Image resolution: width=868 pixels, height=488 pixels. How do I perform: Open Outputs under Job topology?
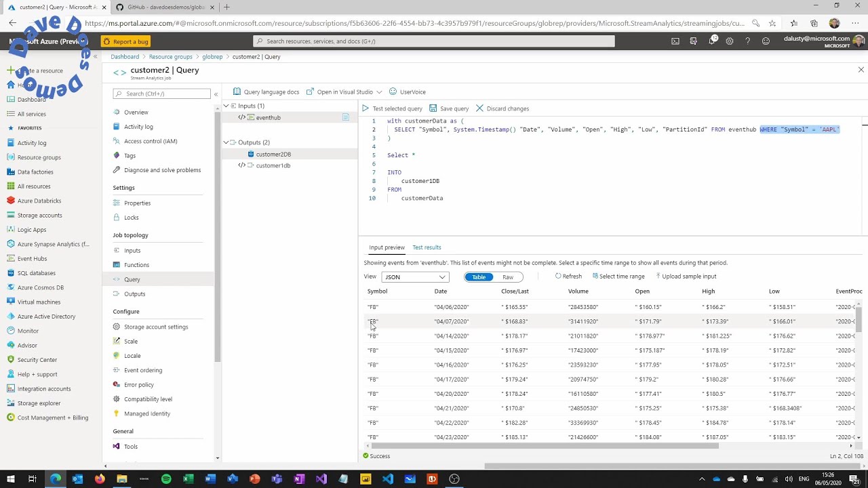[x=134, y=294]
